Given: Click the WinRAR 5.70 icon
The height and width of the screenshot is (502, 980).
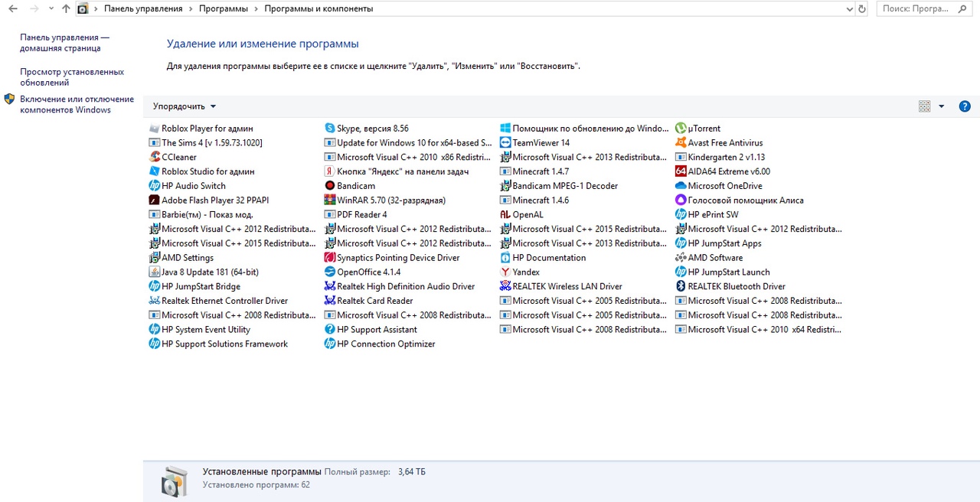Looking at the screenshot, I should [x=330, y=200].
